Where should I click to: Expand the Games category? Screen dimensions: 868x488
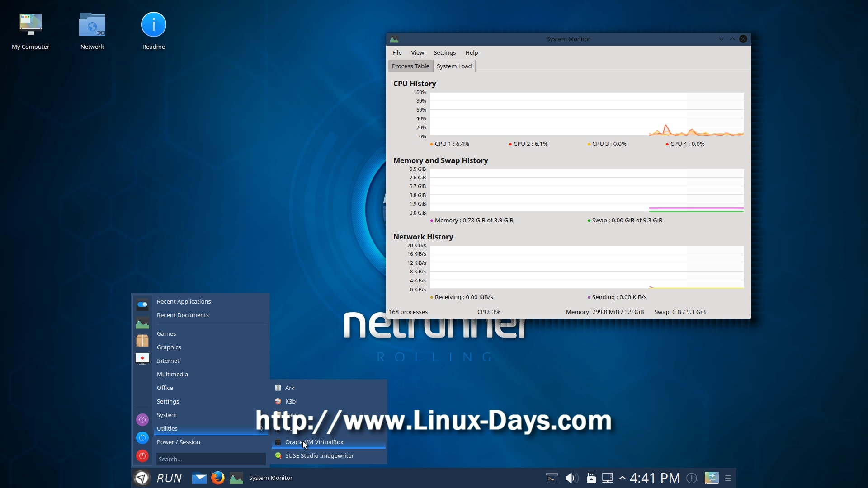point(211,334)
